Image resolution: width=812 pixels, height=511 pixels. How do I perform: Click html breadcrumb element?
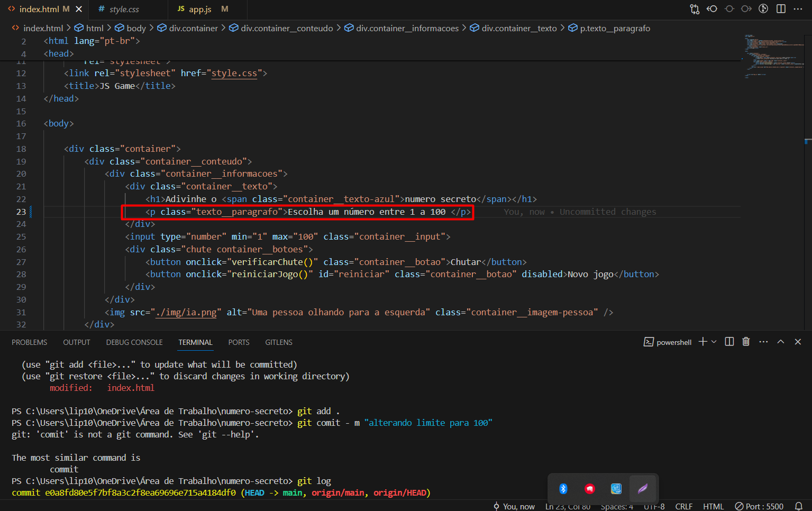pos(89,28)
